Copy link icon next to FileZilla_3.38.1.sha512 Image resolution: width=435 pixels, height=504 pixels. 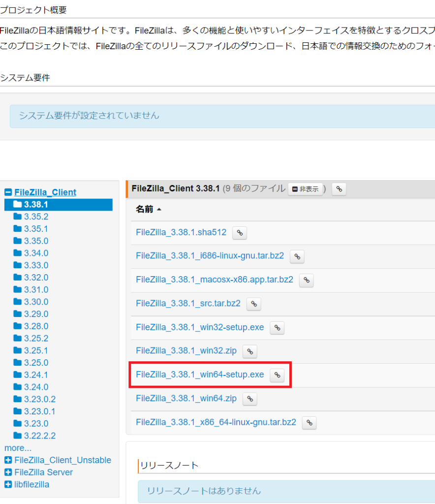click(x=240, y=233)
